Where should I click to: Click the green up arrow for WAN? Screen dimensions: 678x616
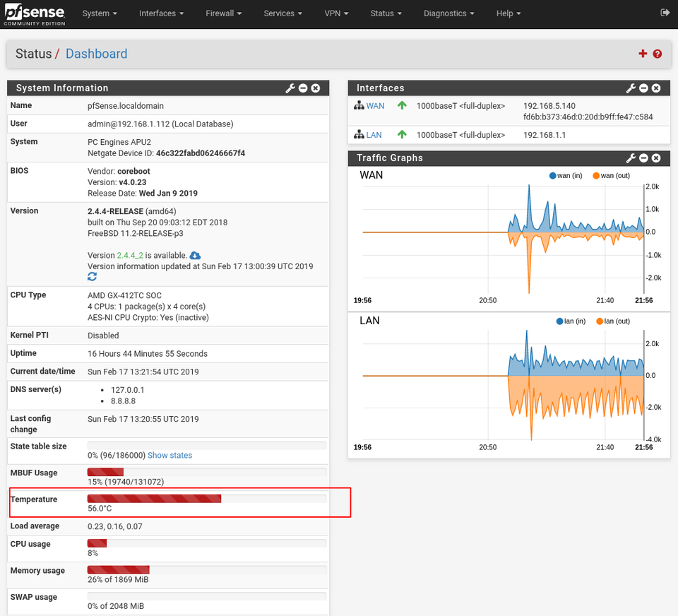coord(402,105)
